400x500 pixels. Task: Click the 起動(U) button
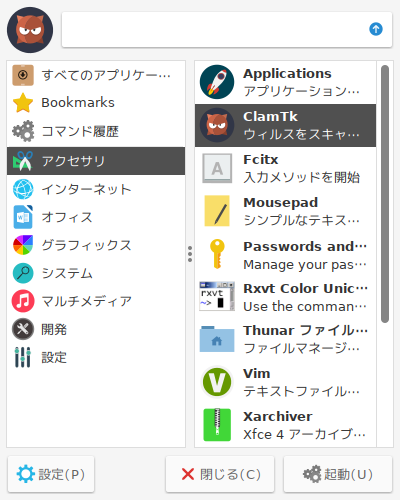[338, 474]
